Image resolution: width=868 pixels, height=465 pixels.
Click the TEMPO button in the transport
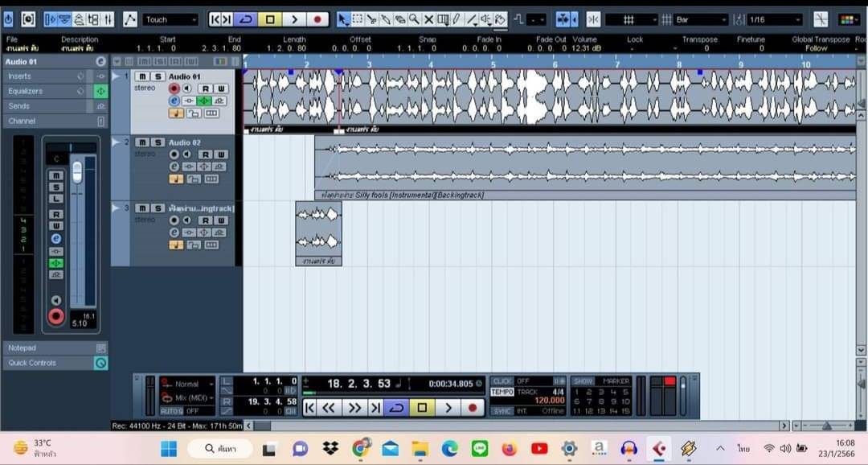(x=502, y=392)
